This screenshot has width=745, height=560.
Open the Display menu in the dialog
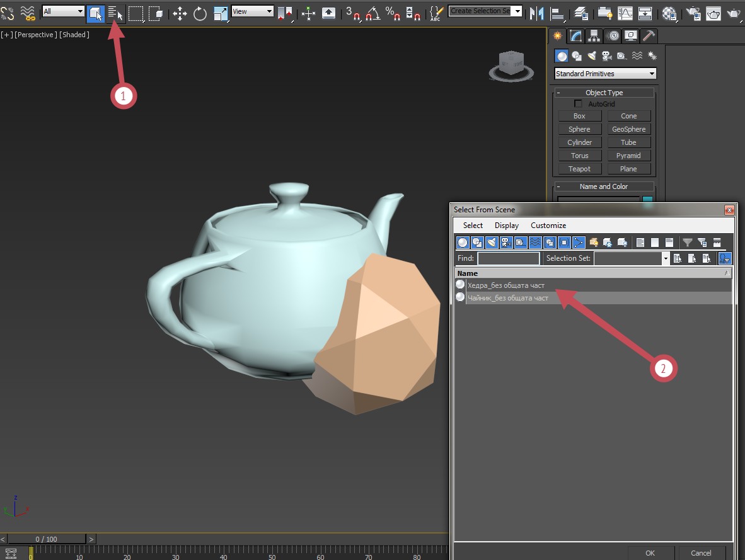[x=507, y=226]
